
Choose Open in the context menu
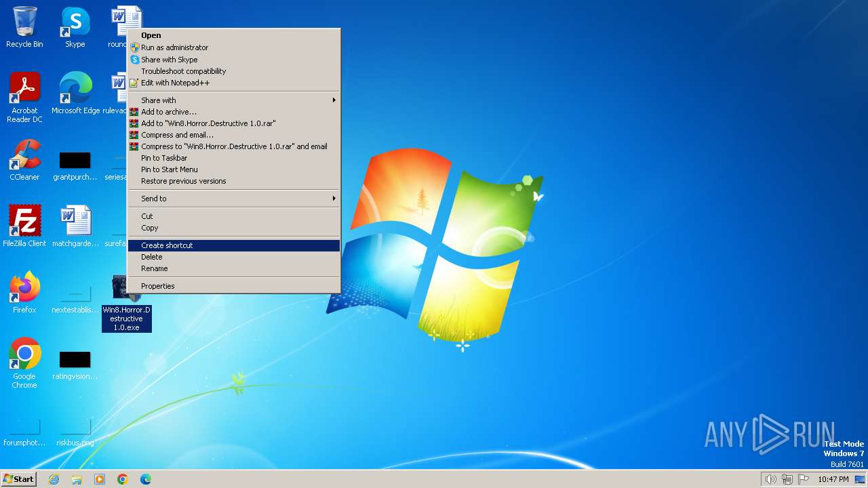click(234, 35)
